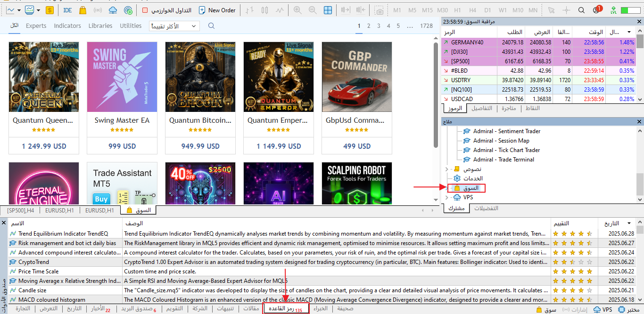Select the H4 timeframe
The width and height of the screenshot is (644, 314).
472,10
